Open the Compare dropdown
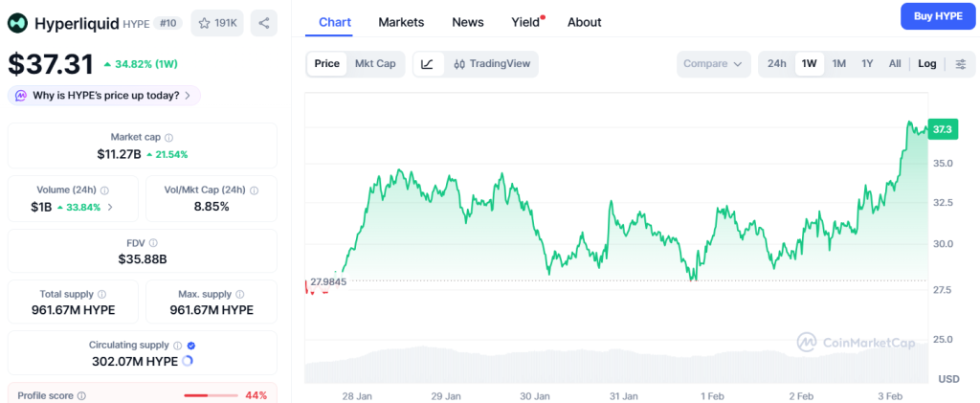 coord(712,64)
